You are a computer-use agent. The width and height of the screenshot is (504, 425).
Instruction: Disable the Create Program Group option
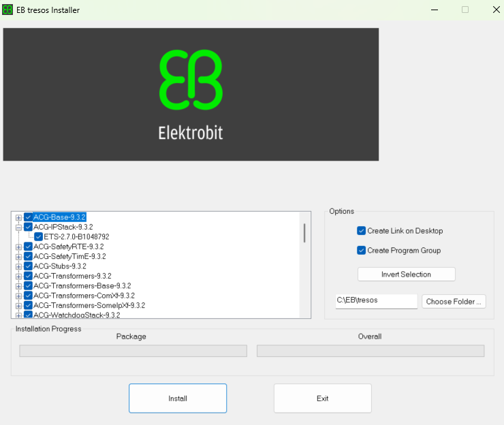(362, 251)
